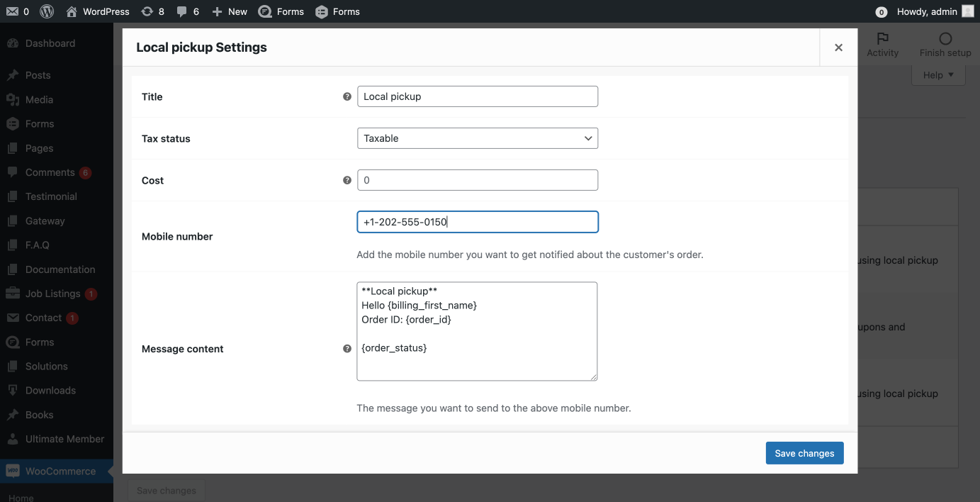Close the Local pickup Settings dialog
Viewport: 980px width, 502px height.
838,48
